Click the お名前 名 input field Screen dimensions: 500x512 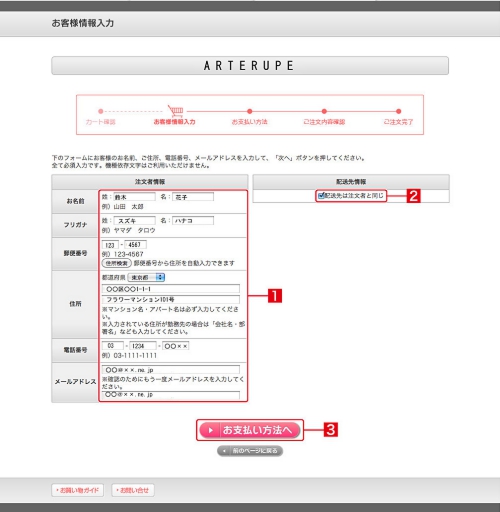click(x=193, y=197)
